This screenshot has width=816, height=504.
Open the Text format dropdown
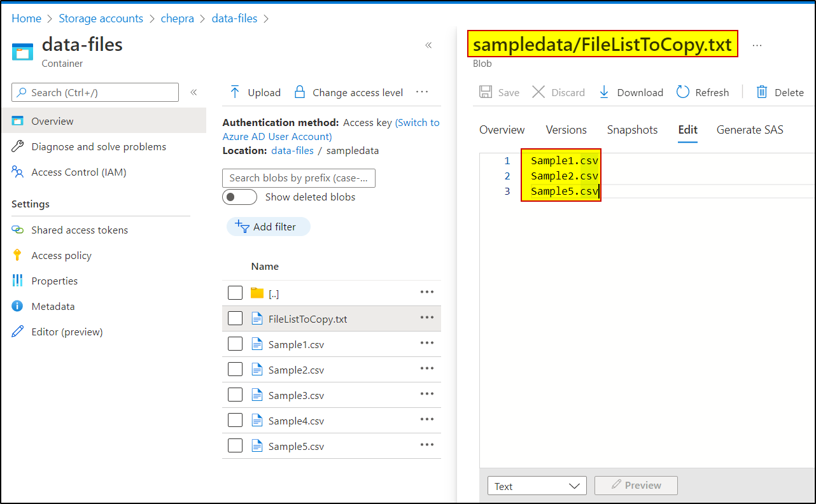click(537, 486)
